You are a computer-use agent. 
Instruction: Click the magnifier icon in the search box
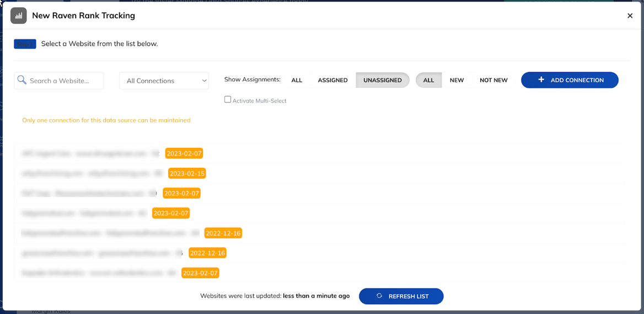pyautogui.click(x=22, y=80)
